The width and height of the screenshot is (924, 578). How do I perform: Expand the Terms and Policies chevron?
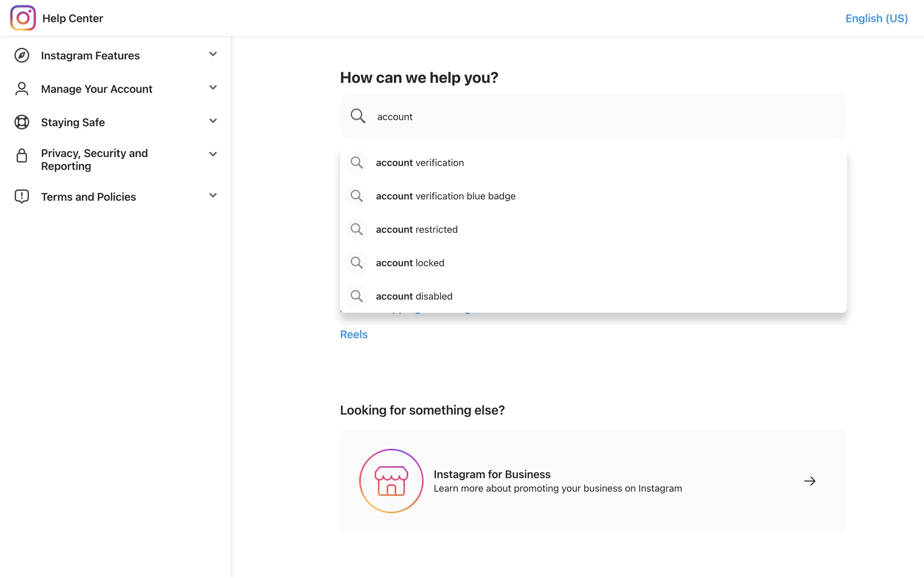[213, 195]
